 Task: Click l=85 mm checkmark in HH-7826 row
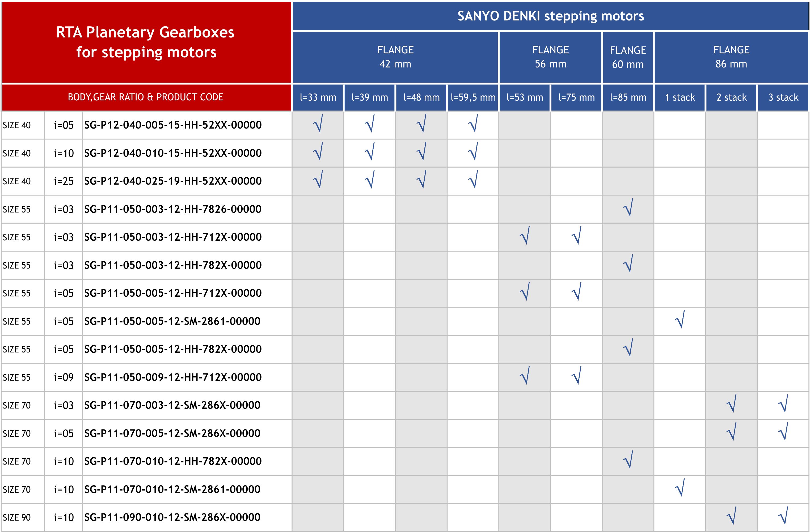(x=628, y=207)
